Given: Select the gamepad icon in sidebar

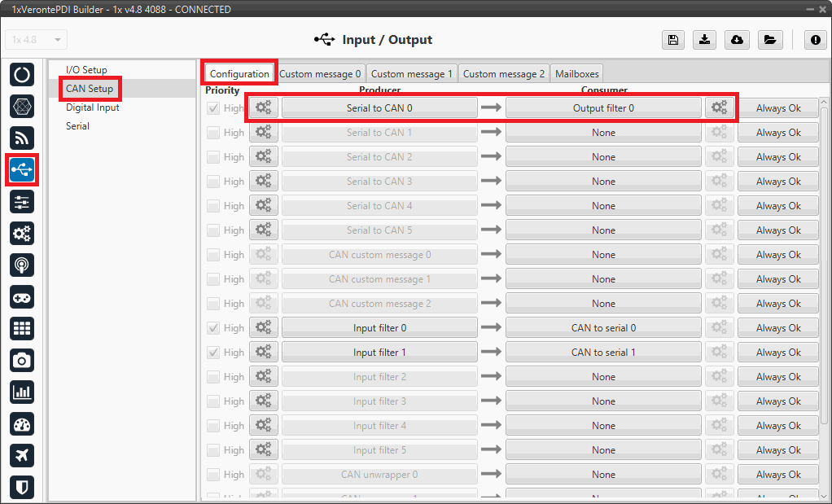Looking at the screenshot, I should (x=22, y=296).
